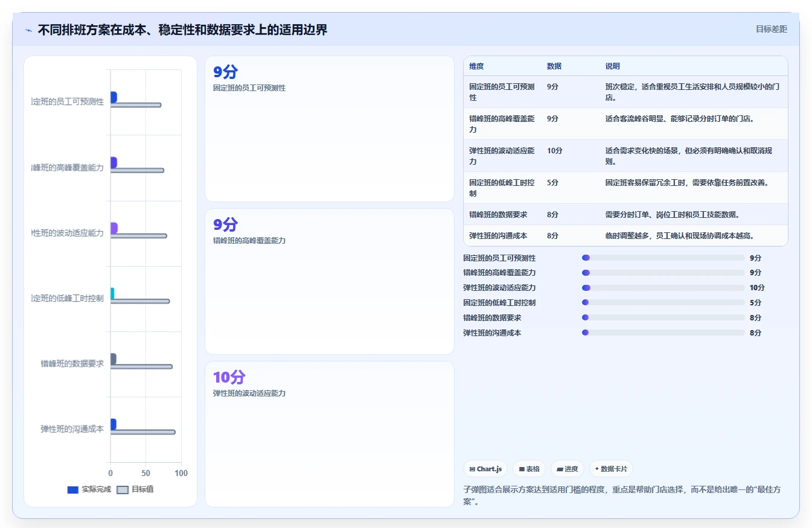This screenshot has width=812, height=528.
Task: Click the 固定班的员工可预测性 progress bar
Action: click(663, 258)
